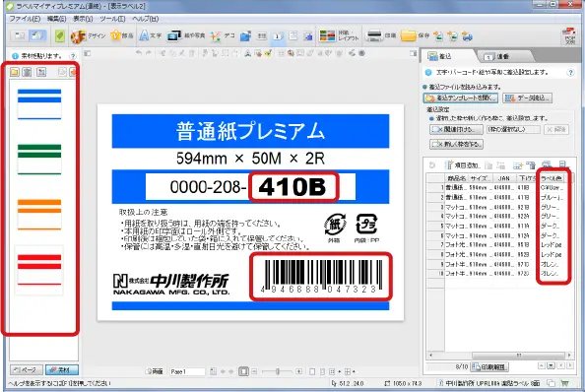Select the デコ decoration tool
Image resolution: width=585 pixels, height=392 pixels.
[x=223, y=35]
